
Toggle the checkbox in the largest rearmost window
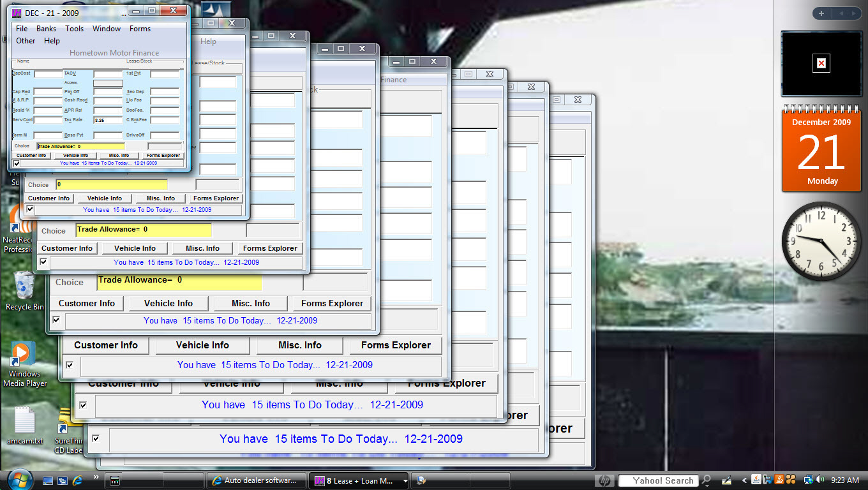(96, 438)
